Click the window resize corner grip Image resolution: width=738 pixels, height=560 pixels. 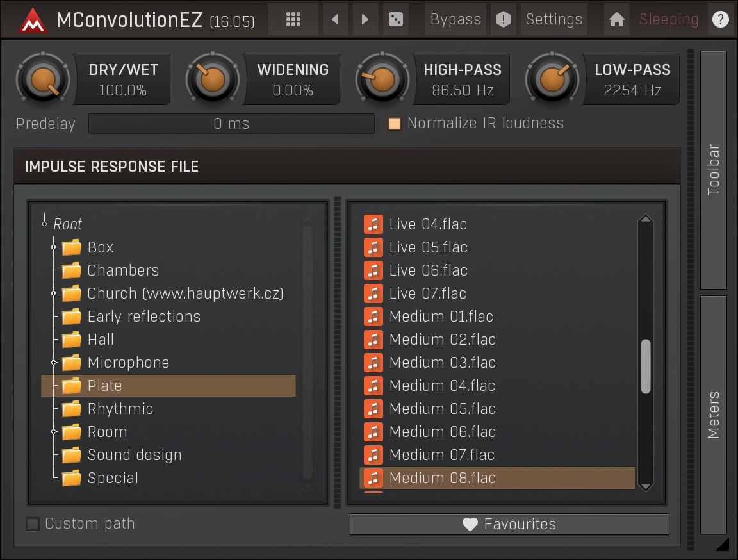pos(722,545)
